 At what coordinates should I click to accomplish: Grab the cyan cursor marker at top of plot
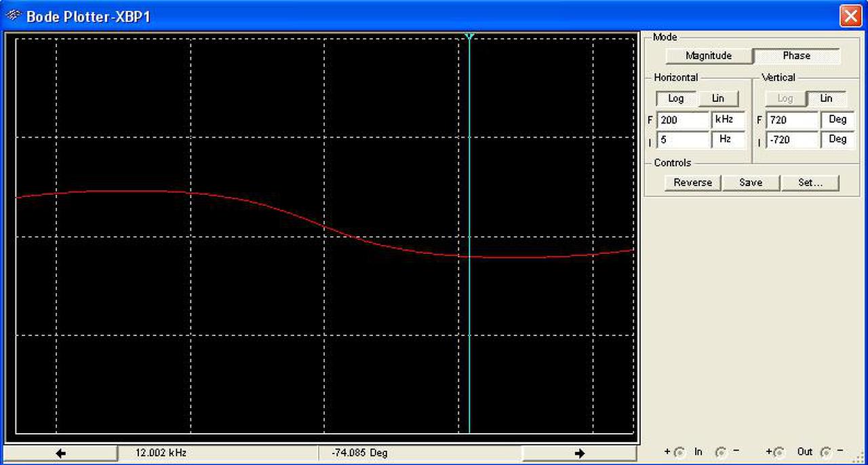coord(469,35)
